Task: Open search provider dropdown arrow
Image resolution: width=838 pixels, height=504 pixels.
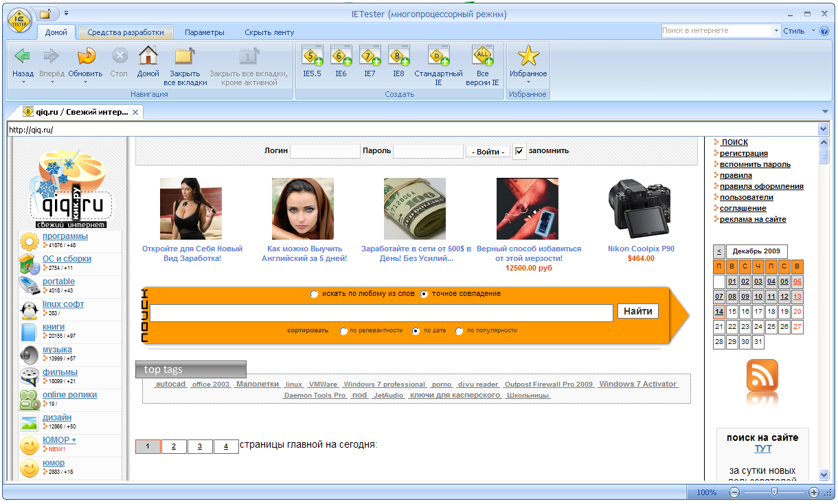Action: pyautogui.click(x=777, y=31)
